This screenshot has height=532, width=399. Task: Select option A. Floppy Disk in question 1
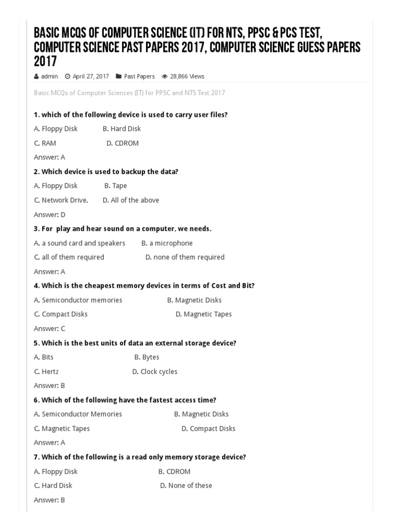pos(56,129)
